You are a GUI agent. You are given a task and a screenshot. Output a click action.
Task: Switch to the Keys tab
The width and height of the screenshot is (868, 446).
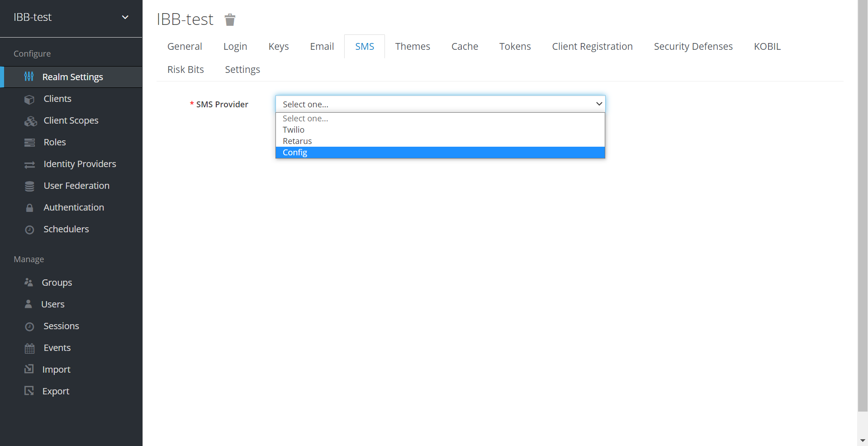(279, 46)
